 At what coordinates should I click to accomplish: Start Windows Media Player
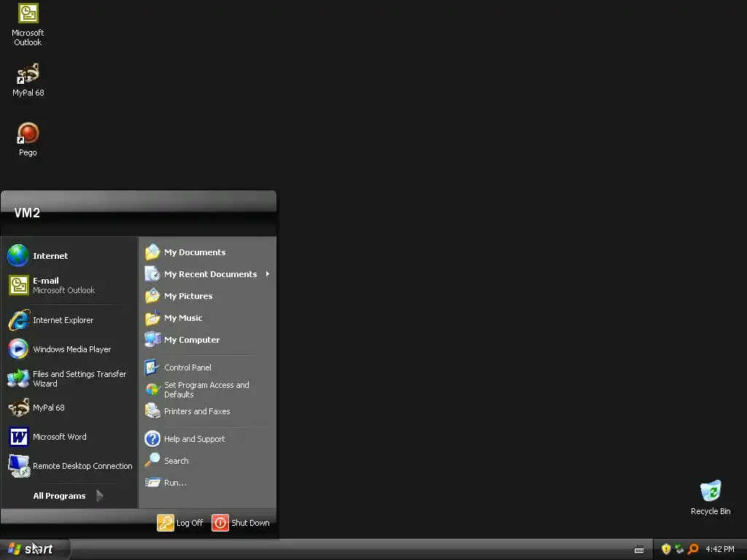(x=69, y=349)
